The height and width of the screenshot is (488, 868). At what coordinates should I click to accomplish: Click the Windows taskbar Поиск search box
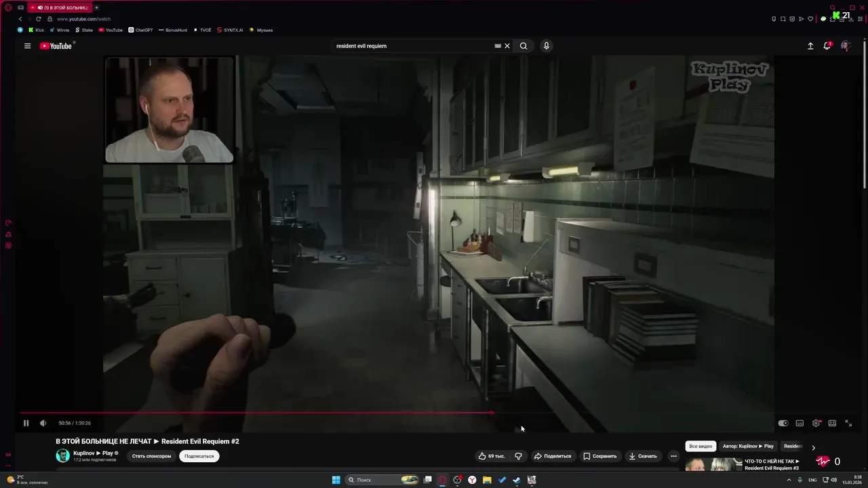382,480
